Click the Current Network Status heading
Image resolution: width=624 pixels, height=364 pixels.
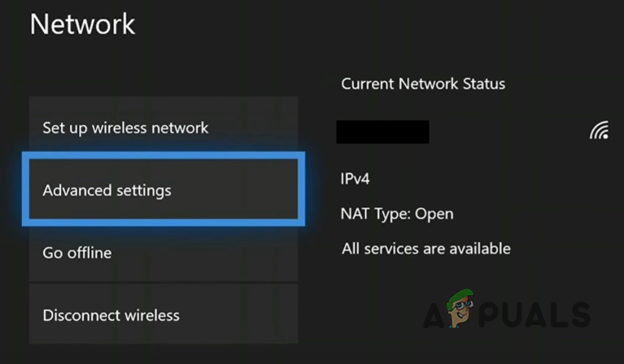tap(423, 84)
